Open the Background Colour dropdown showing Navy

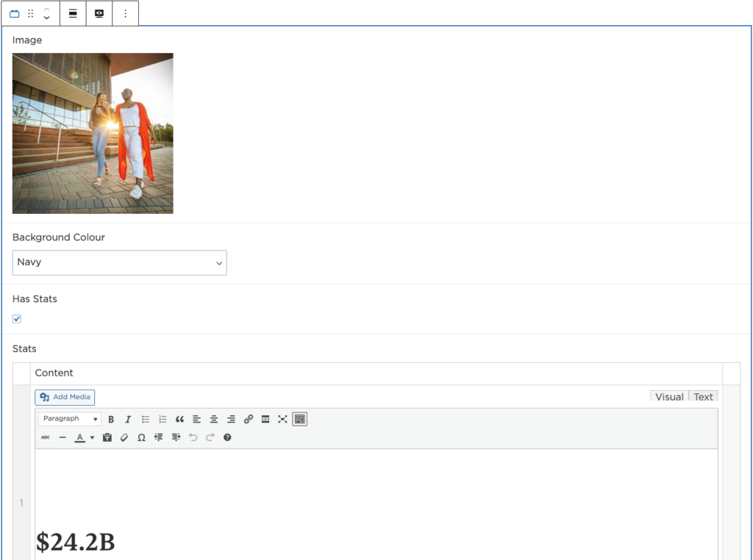[x=119, y=262]
